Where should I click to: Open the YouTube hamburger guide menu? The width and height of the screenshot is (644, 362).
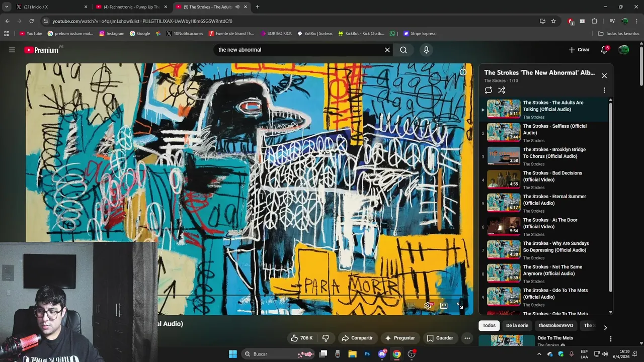12,50
